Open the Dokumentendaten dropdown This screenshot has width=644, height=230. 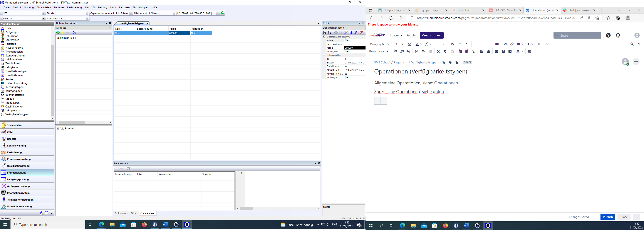(363, 27)
